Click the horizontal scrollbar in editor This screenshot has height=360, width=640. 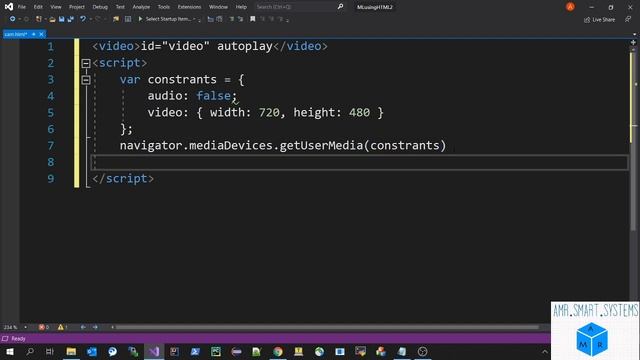click(327, 327)
